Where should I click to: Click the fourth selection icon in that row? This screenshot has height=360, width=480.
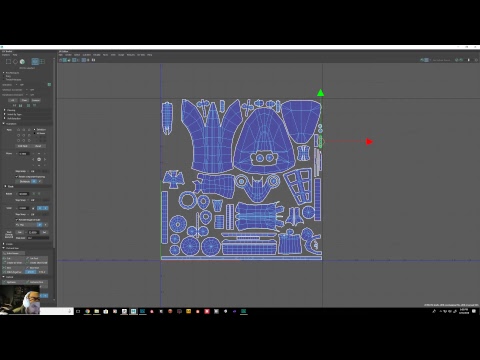coord(34,105)
